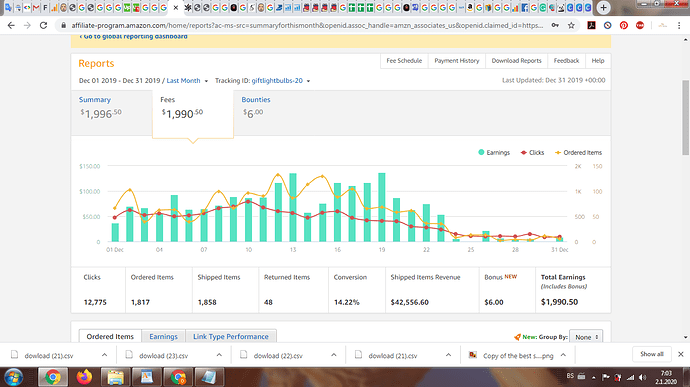Click the page's vertical scrollbar
Screen dimensions: 690x387
(686, 118)
